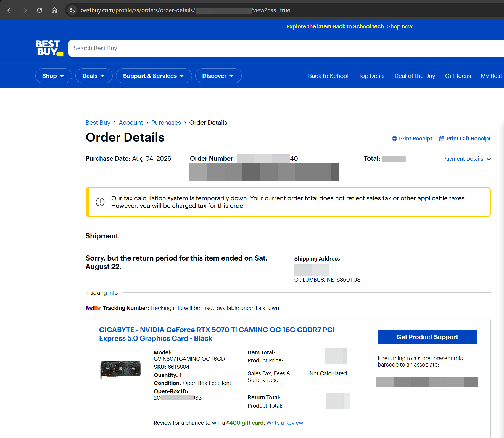Viewport: 504px width, 438px height.
Task: Open My Best Buy link
Action: pyautogui.click(x=492, y=76)
